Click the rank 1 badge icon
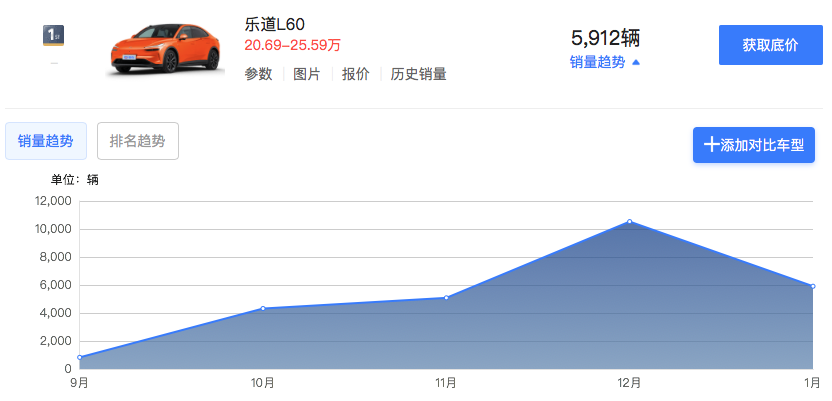The width and height of the screenshot is (832, 401). coord(53,35)
